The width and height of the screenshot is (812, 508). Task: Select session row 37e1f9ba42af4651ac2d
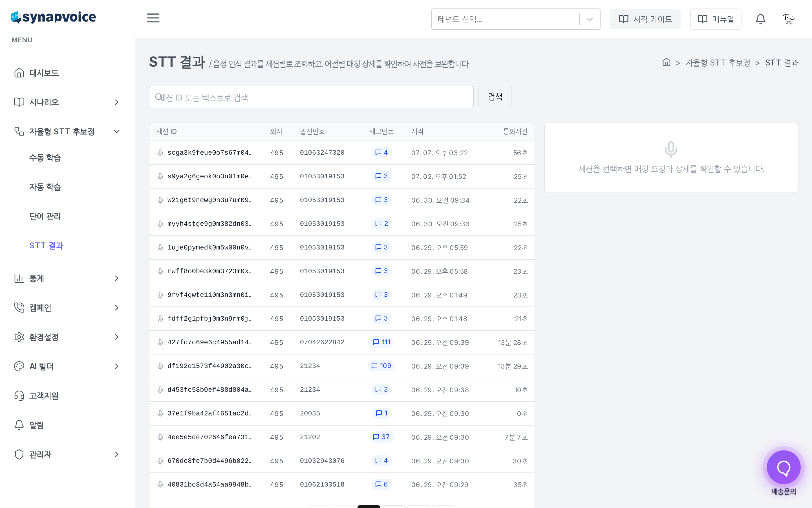(342, 413)
